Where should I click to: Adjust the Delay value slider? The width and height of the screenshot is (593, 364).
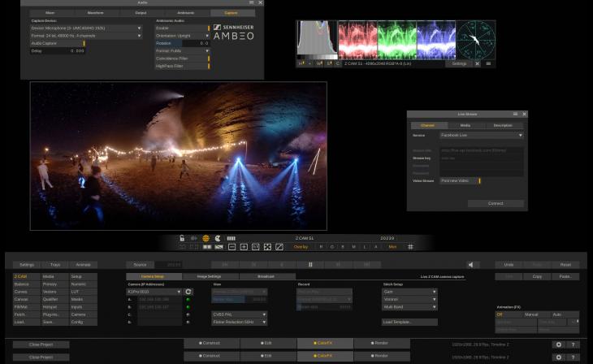pyautogui.click(x=58, y=51)
